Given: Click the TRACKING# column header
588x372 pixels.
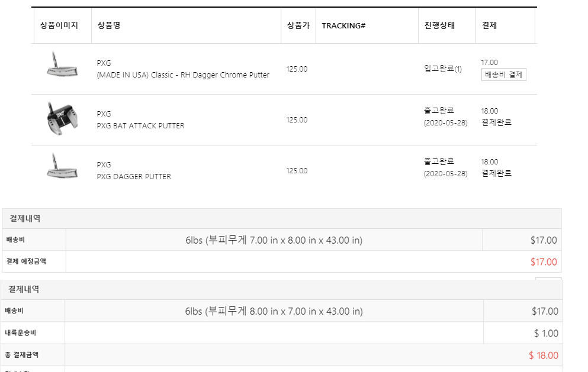Looking at the screenshot, I should pos(343,25).
